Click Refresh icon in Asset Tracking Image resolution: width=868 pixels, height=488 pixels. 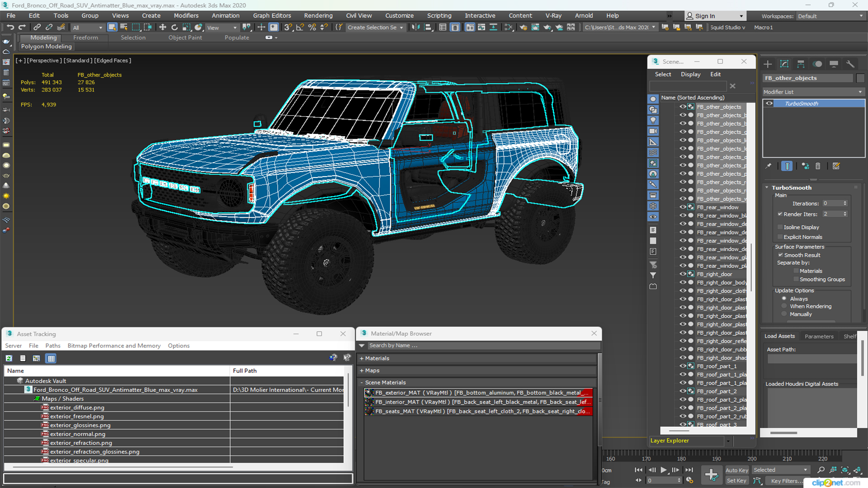(9, 358)
